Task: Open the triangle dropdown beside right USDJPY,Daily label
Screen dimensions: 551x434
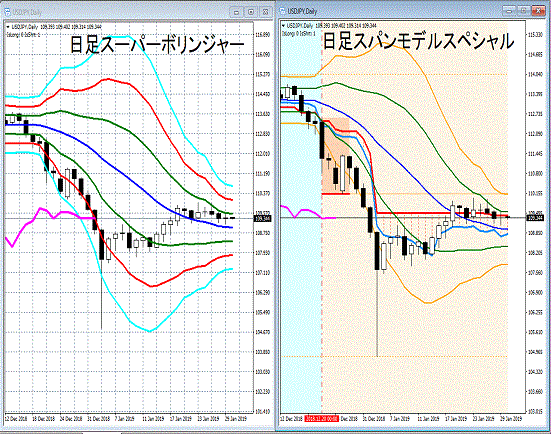Action: [284, 26]
